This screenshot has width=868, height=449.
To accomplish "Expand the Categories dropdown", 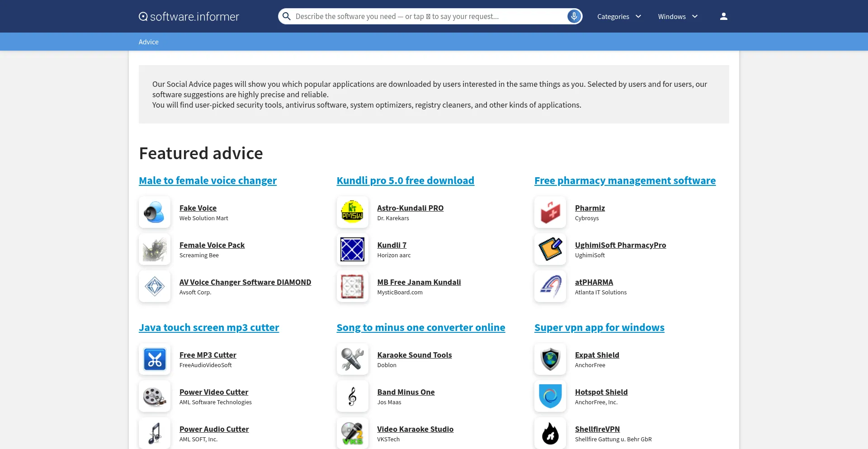I will pyautogui.click(x=619, y=16).
